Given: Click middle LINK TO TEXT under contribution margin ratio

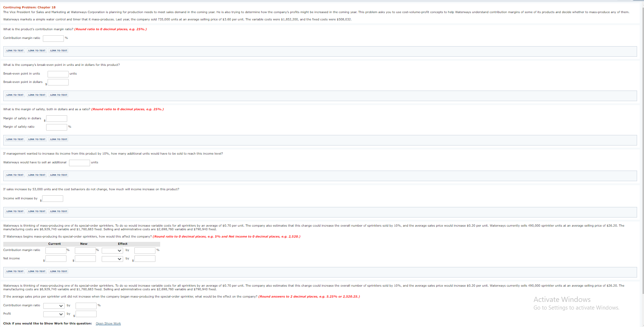Looking at the screenshot, I should [37, 51].
